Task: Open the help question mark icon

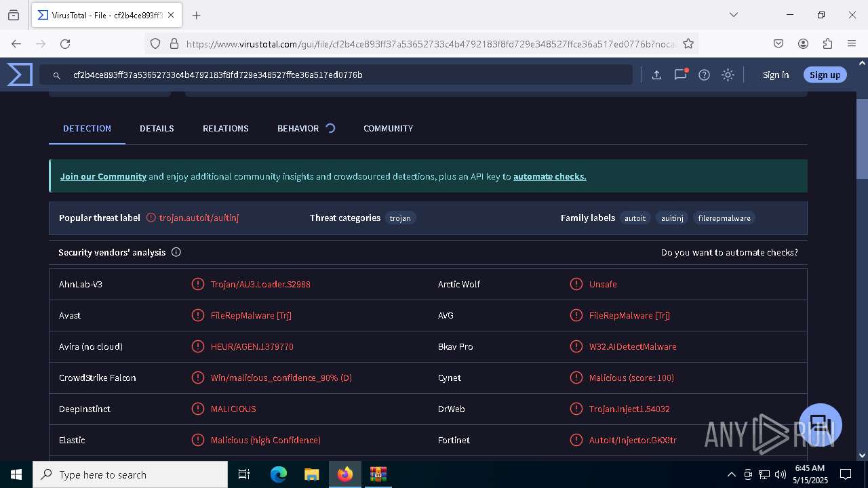Action: (705, 75)
